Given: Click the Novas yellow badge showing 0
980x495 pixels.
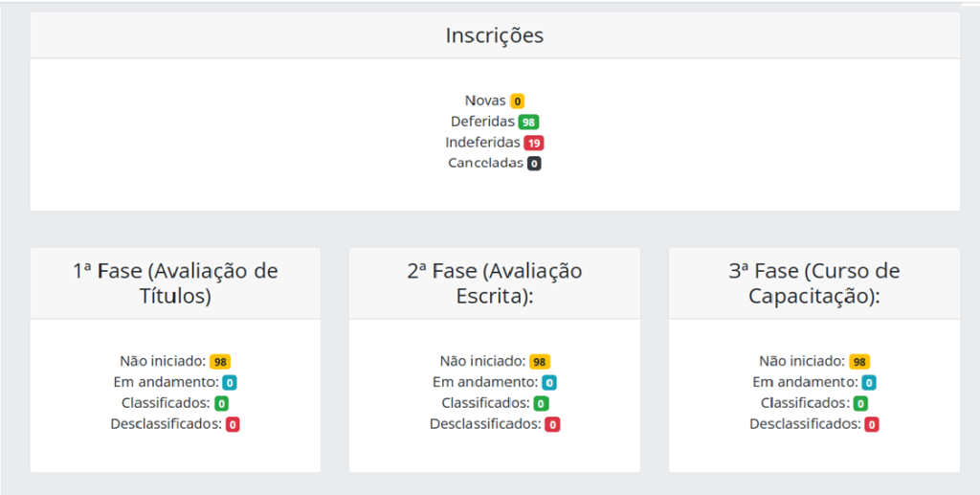Looking at the screenshot, I should (x=517, y=101).
